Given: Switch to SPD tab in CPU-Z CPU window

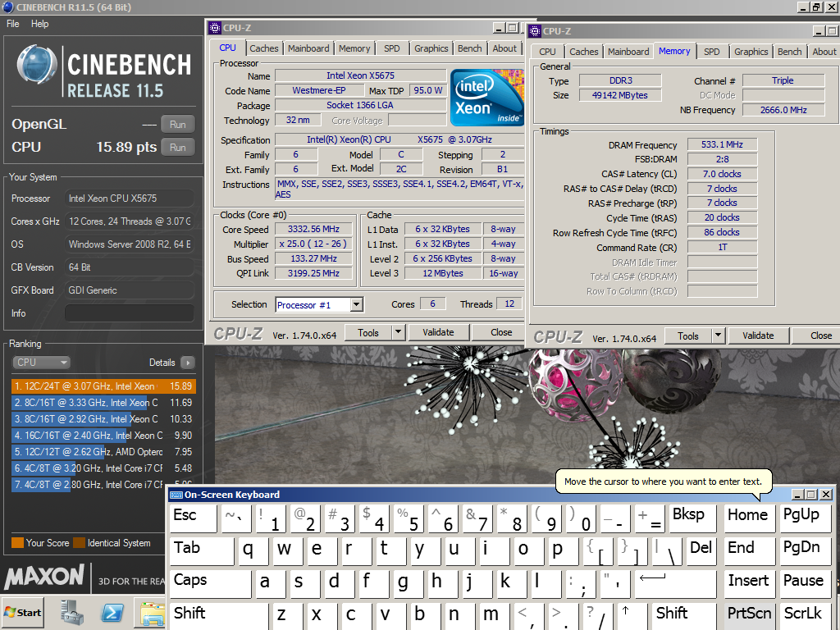Looking at the screenshot, I should click(391, 48).
